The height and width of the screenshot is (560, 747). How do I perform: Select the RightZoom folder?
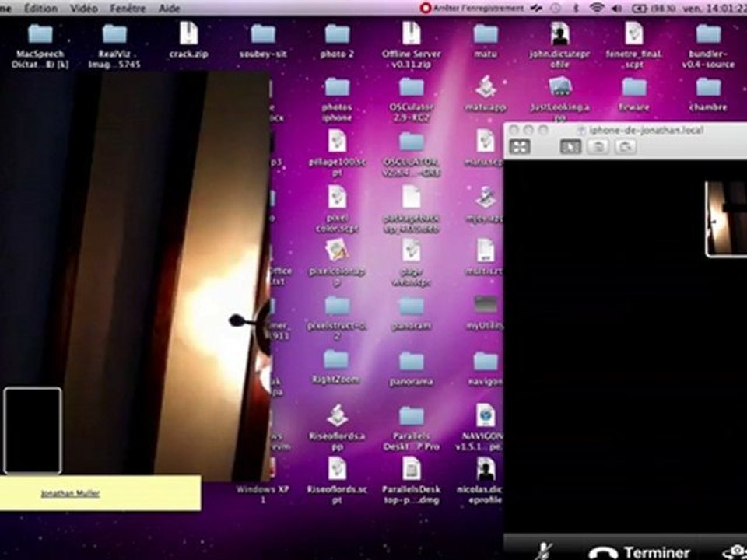[x=337, y=366]
